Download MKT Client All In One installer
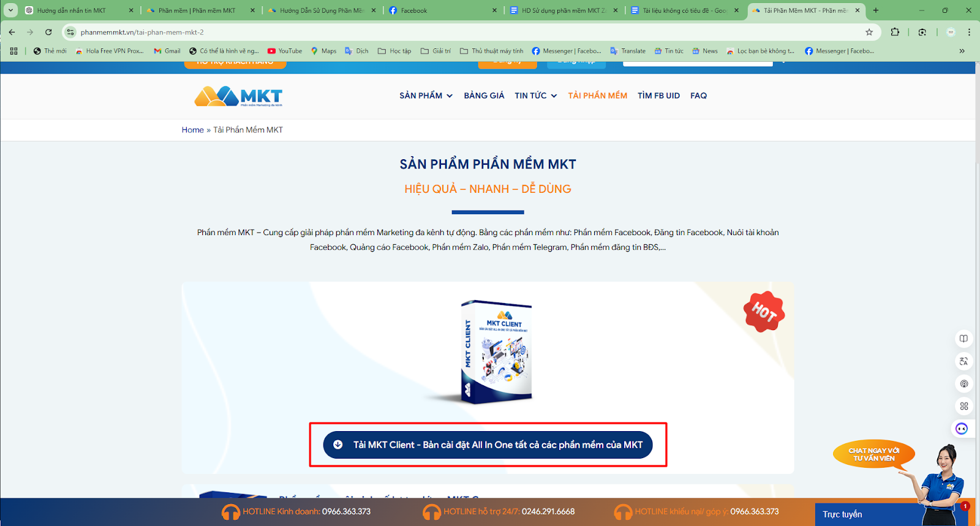 pos(488,445)
